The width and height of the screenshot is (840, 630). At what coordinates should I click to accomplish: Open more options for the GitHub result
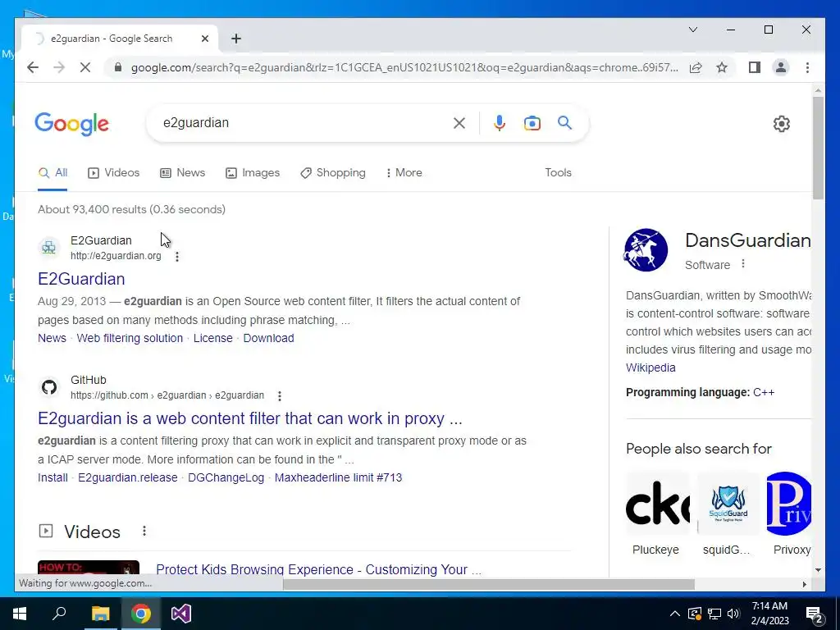pos(280,396)
